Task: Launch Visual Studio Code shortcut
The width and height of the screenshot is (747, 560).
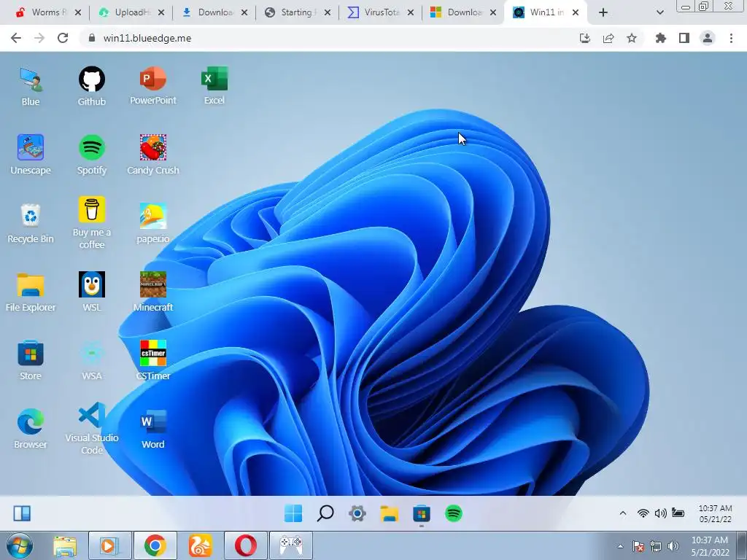Action: click(x=91, y=429)
